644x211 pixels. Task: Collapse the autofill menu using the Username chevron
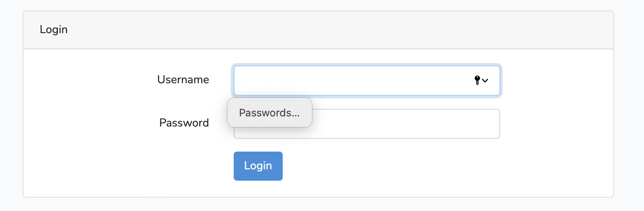click(x=485, y=80)
